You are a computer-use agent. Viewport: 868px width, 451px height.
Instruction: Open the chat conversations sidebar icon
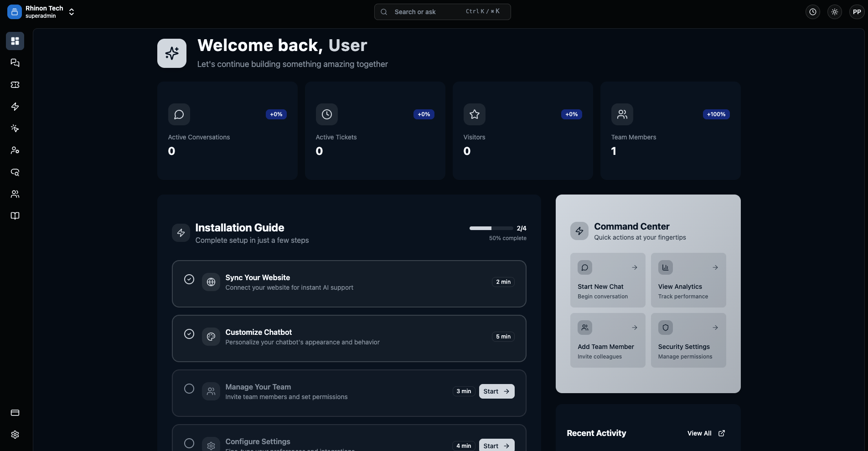tap(15, 63)
